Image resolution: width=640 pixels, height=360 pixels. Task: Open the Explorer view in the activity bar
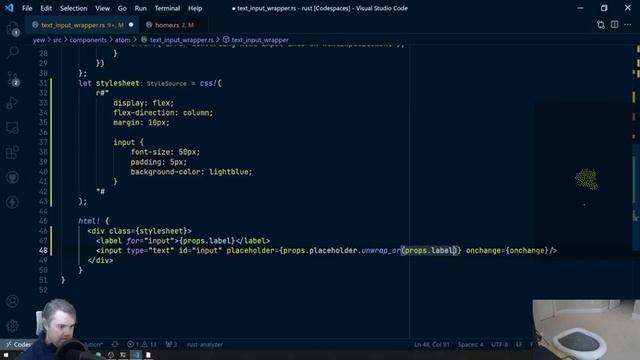coord(13,29)
